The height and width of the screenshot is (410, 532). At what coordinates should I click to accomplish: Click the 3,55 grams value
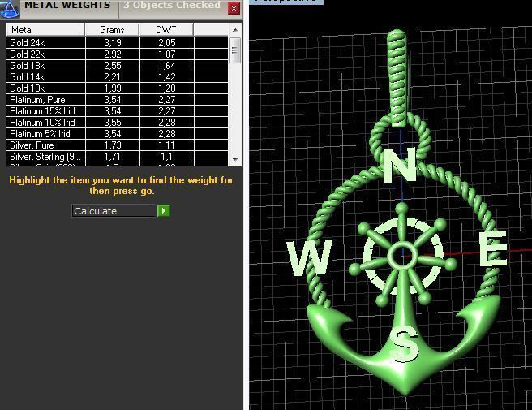pyautogui.click(x=112, y=123)
